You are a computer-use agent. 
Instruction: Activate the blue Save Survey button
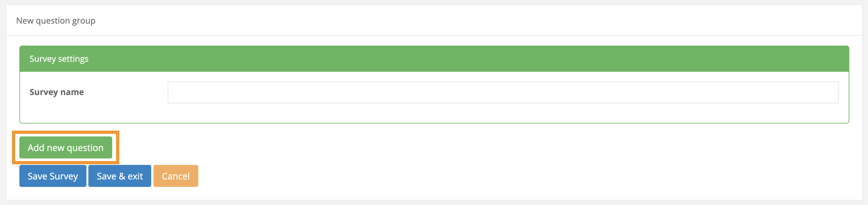click(x=53, y=176)
